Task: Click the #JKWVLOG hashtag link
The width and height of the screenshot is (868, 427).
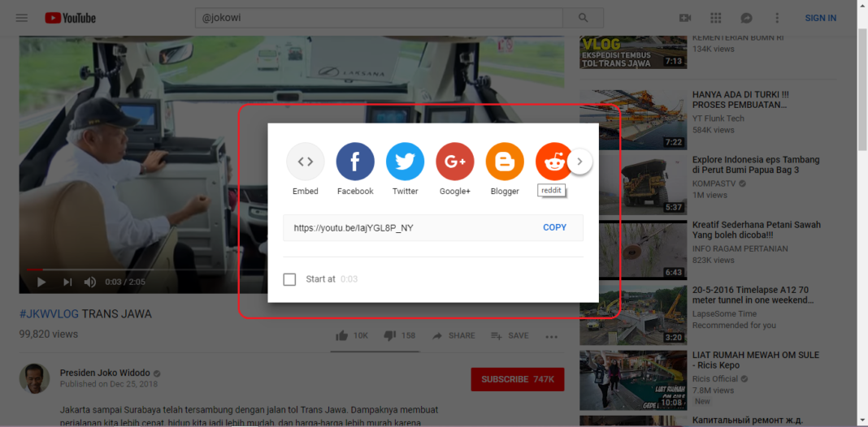Action: coord(49,314)
